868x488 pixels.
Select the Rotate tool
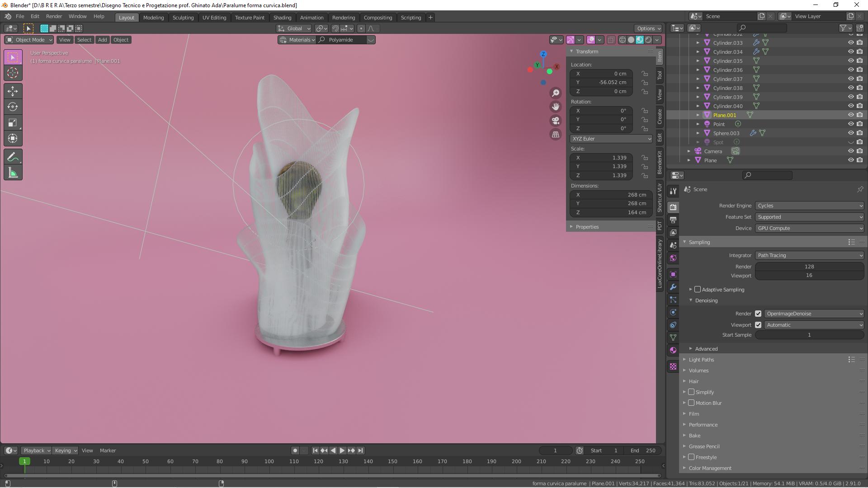pyautogui.click(x=13, y=107)
